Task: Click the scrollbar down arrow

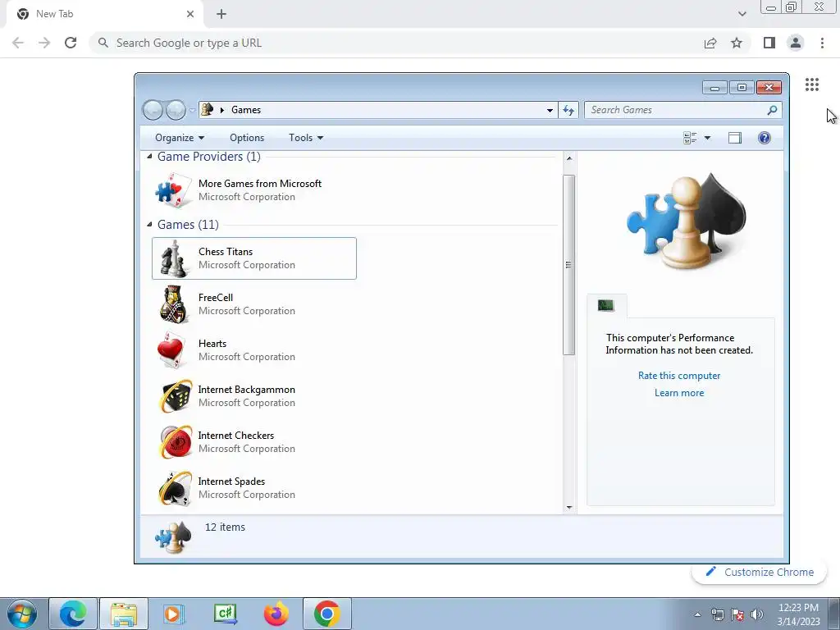Action: pos(569,507)
